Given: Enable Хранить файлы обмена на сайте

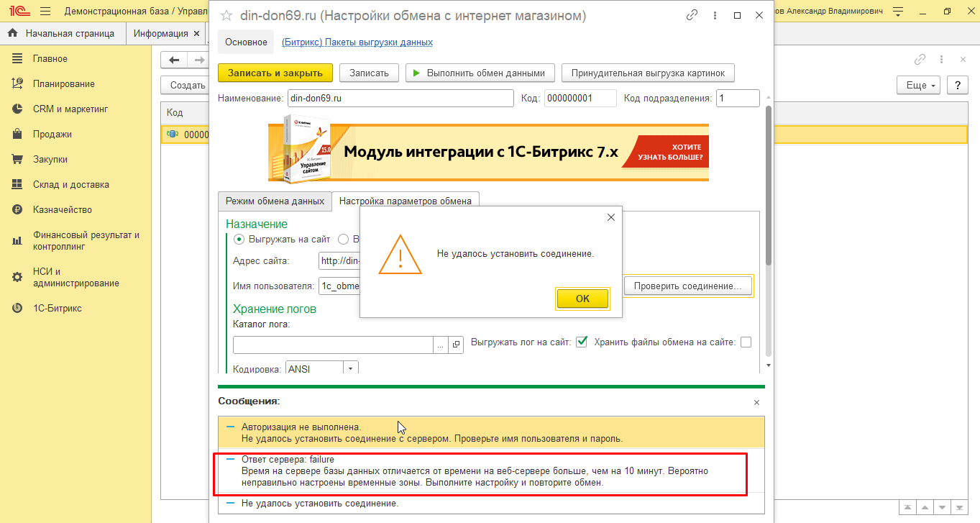Looking at the screenshot, I should tap(746, 342).
